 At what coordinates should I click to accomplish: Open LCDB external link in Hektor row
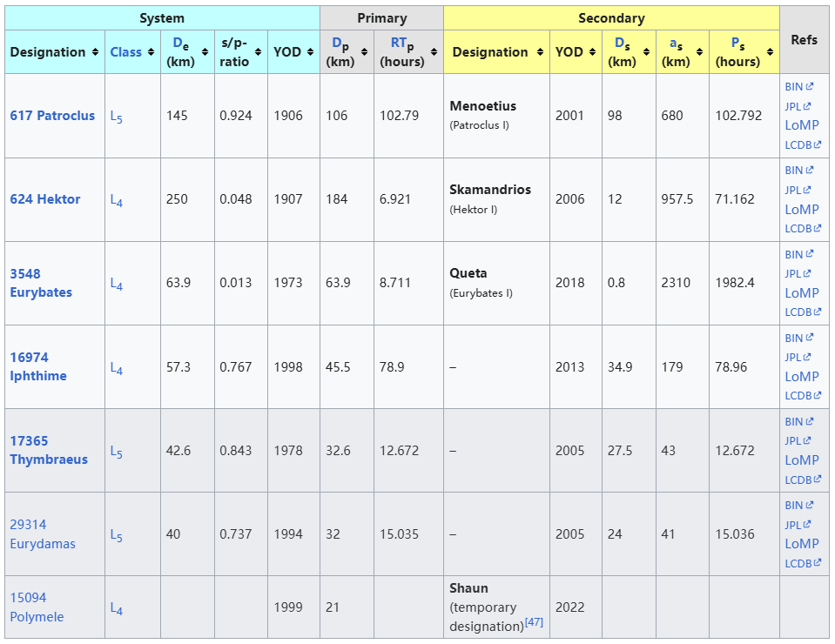click(798, 229)
